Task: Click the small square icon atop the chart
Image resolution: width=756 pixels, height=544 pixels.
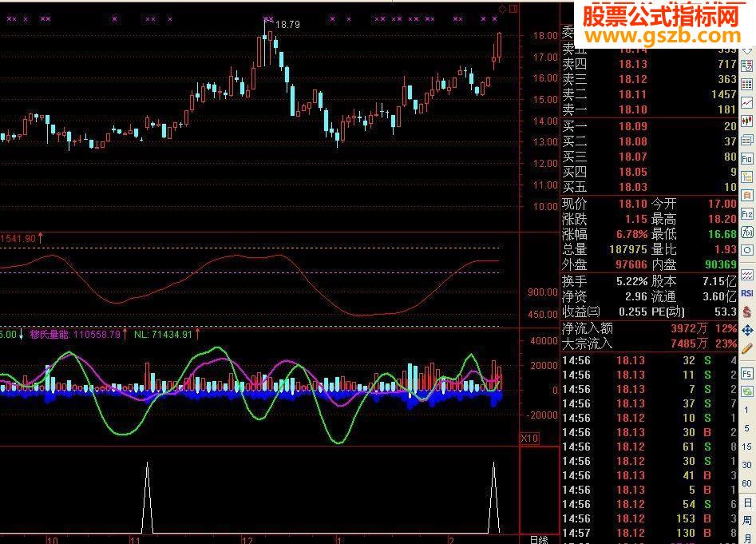Action: tap(513, 9)
